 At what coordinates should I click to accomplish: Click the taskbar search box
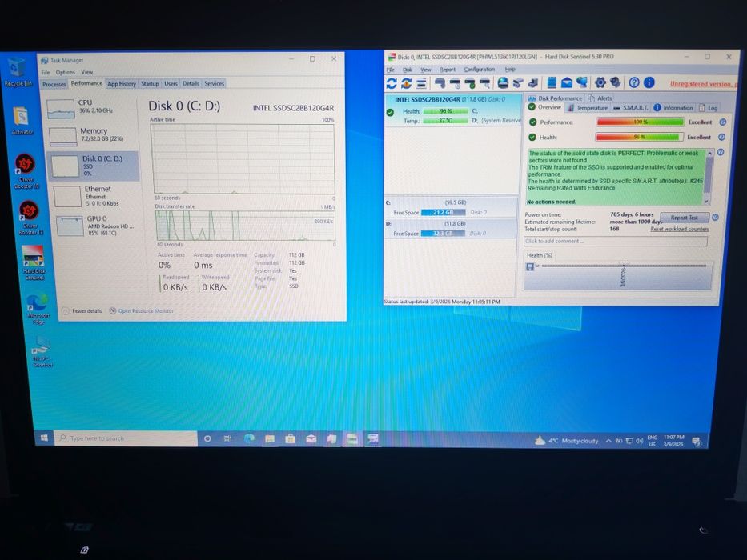coord(127,438)
